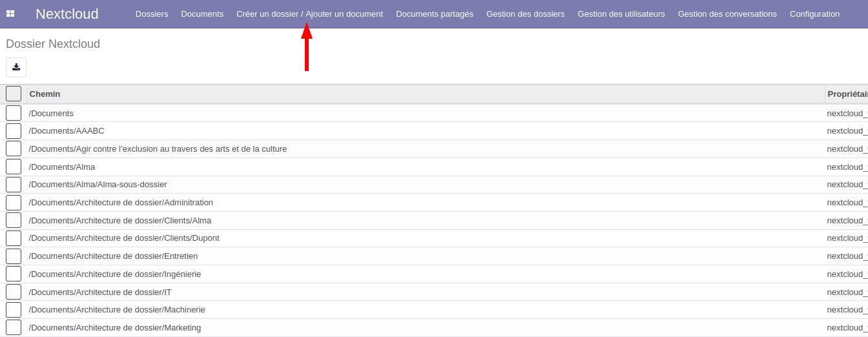Select the checkbox for Ingénierie row
The height and width of the screenshot is (337, 868).
click(x=14, y=274)
